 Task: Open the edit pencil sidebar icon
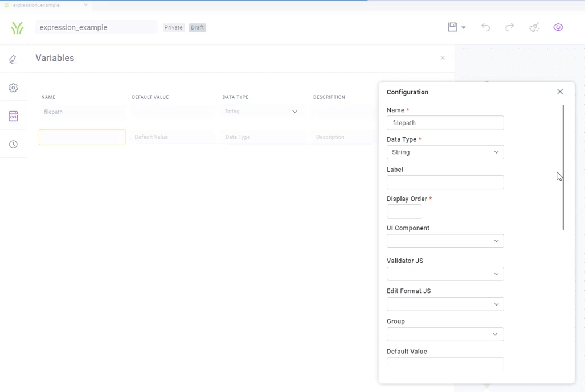tap(13, 59)
